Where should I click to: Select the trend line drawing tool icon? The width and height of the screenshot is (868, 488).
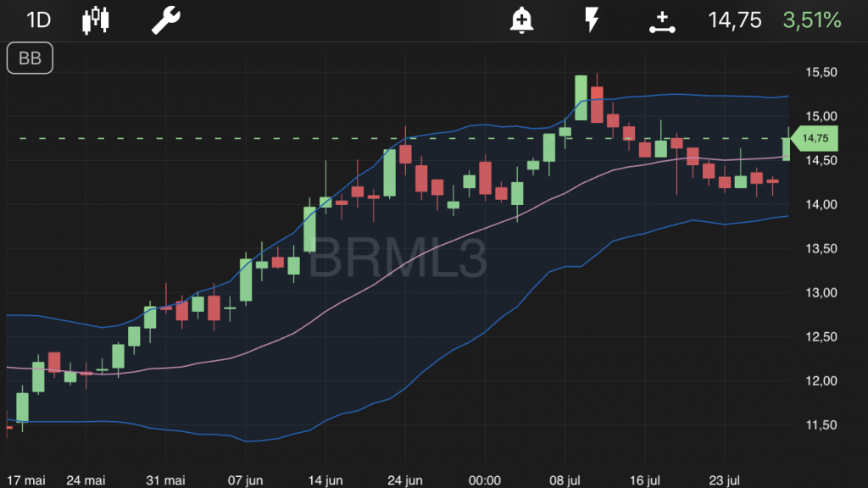click(x=662, y=22)
